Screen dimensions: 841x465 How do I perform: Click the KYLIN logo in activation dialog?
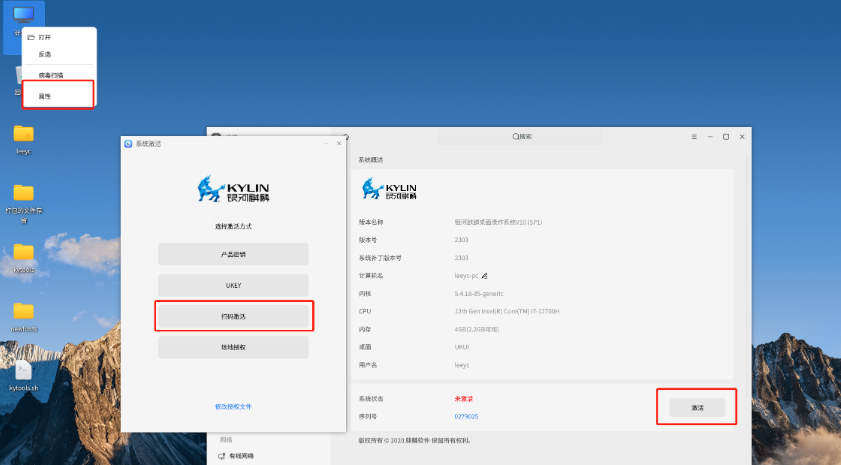point(233,189)
